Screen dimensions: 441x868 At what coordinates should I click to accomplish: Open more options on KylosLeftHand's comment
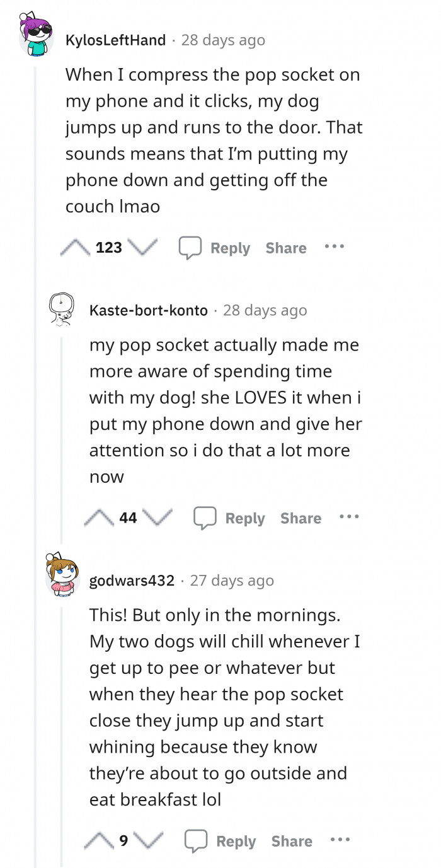point(334,247)
